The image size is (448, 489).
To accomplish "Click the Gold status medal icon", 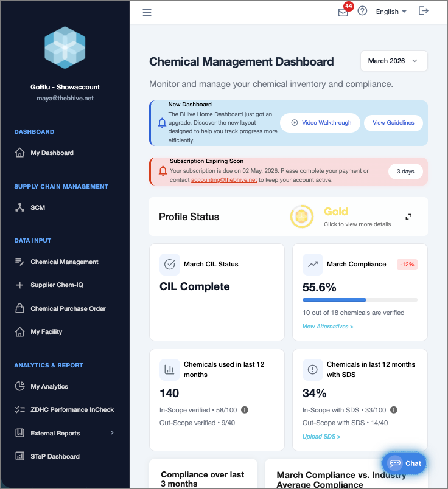I will (301, 217).
